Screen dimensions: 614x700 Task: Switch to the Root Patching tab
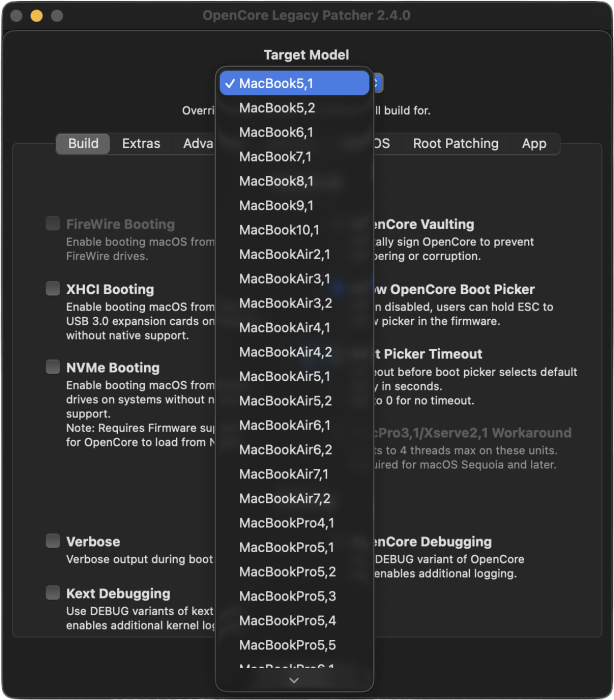[455, 144]
